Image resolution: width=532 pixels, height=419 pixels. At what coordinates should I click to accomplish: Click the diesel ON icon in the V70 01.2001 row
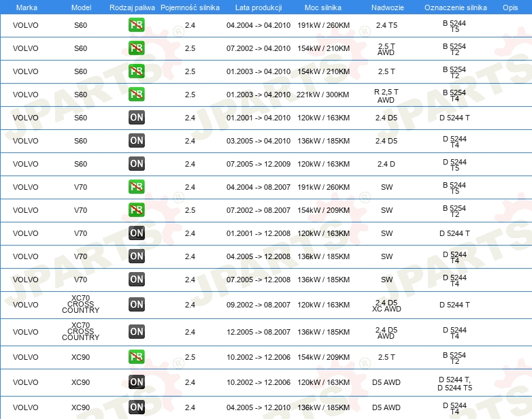tap(136, 233)
